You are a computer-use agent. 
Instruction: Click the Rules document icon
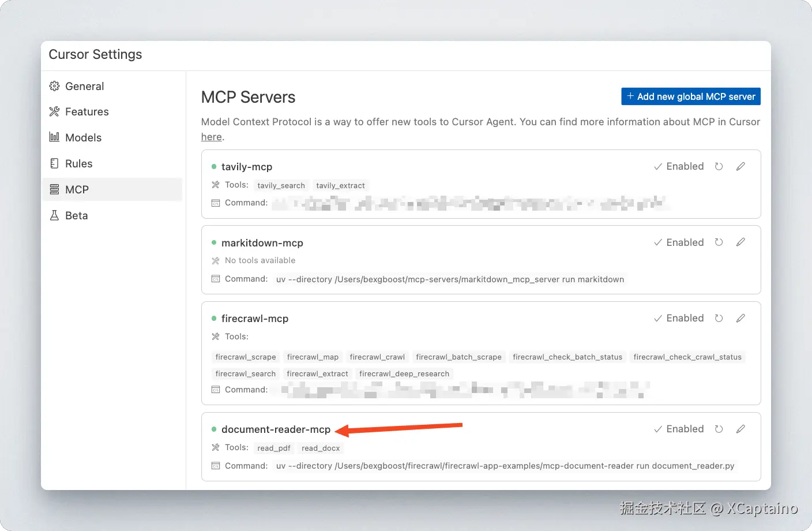54,163
